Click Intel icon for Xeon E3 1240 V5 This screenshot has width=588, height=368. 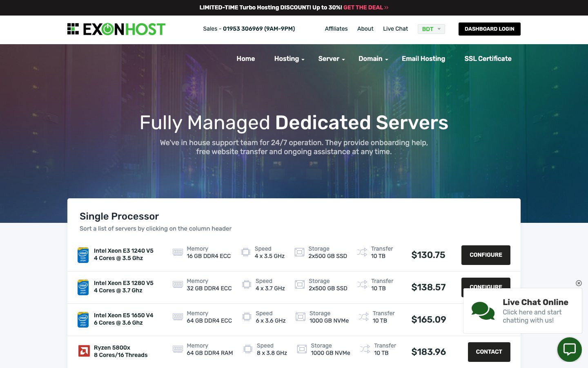(x=83, y=255)
